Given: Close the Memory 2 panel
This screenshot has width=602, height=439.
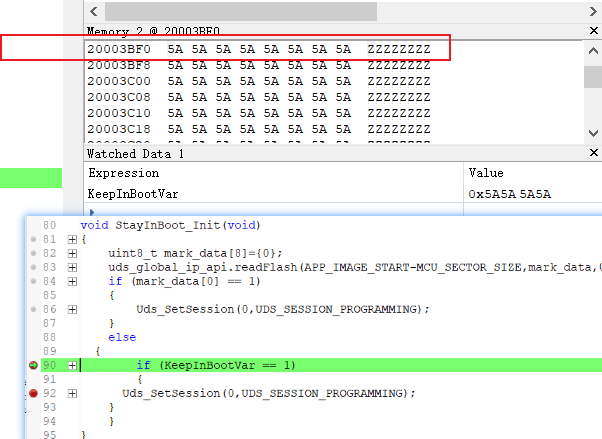Looking at the screenshot, I should [x=594, y=31].
